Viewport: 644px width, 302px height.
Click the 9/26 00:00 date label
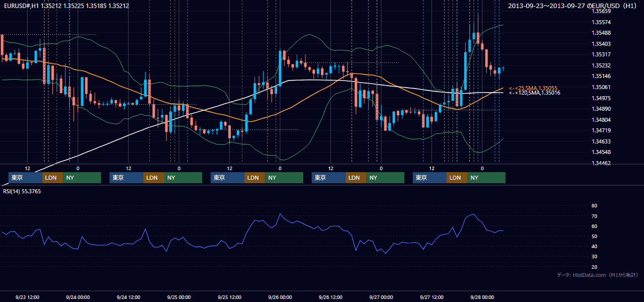[280, 297]
